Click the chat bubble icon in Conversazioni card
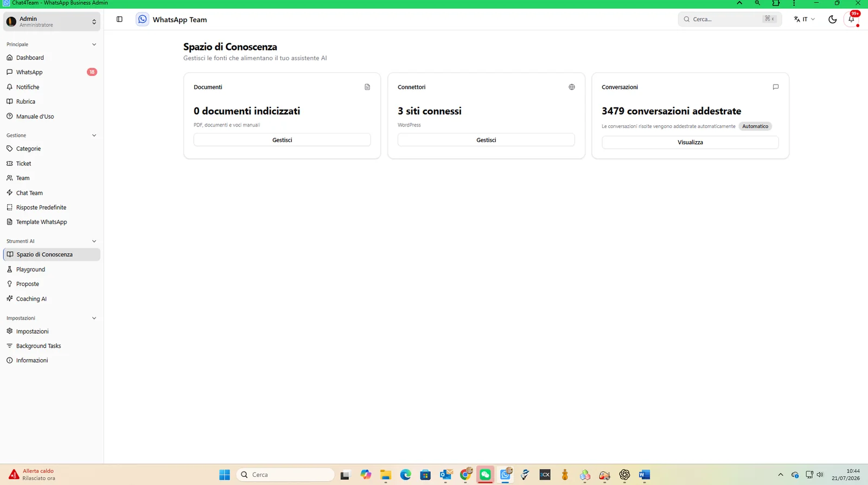Image resolution: width=868 pixels, height=485 pixels. 775,87
